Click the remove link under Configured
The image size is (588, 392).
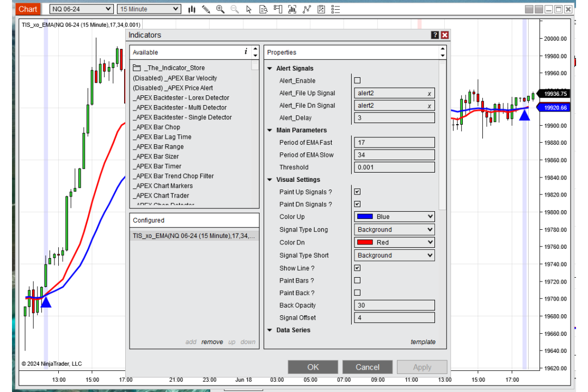(212, 342)
